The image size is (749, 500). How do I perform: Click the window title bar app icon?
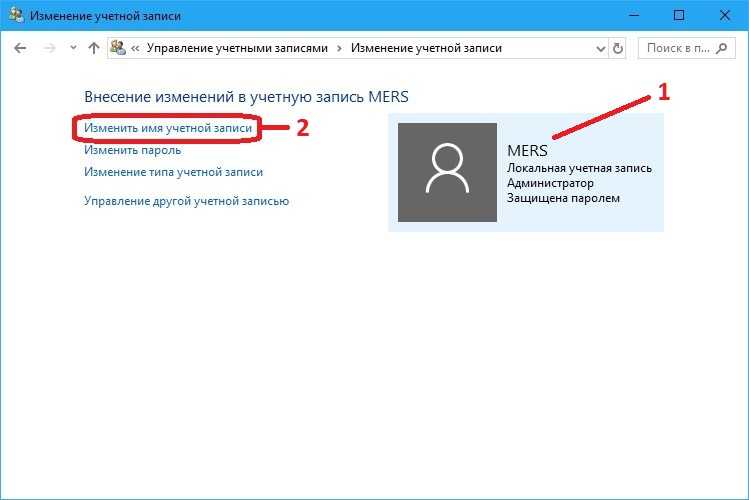(x=16, y=15)
